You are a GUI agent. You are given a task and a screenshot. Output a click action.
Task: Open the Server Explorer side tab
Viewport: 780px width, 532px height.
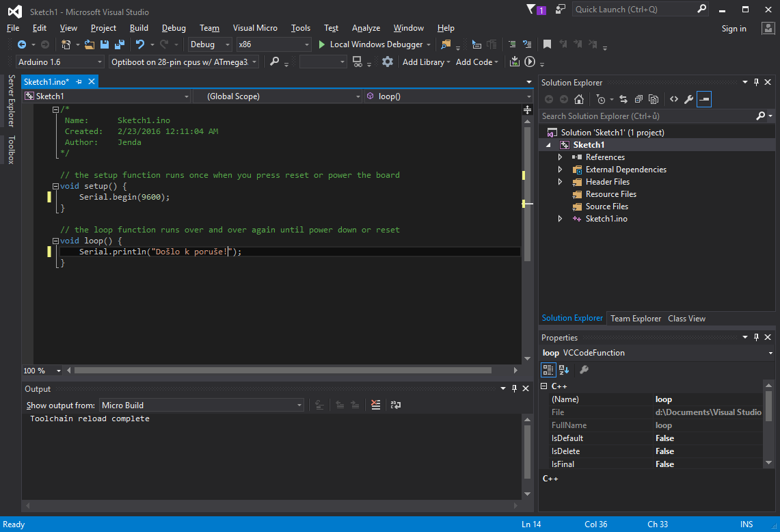click(11, 101)
